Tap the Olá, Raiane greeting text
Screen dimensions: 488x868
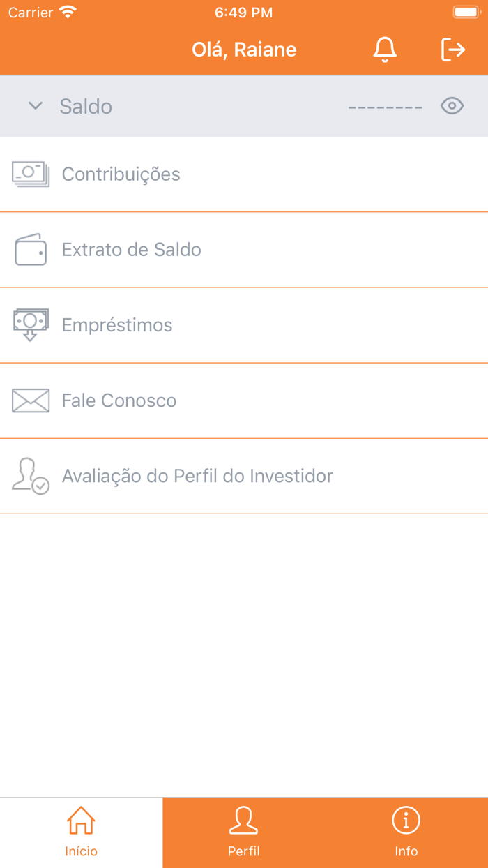[x=244, y=50]
